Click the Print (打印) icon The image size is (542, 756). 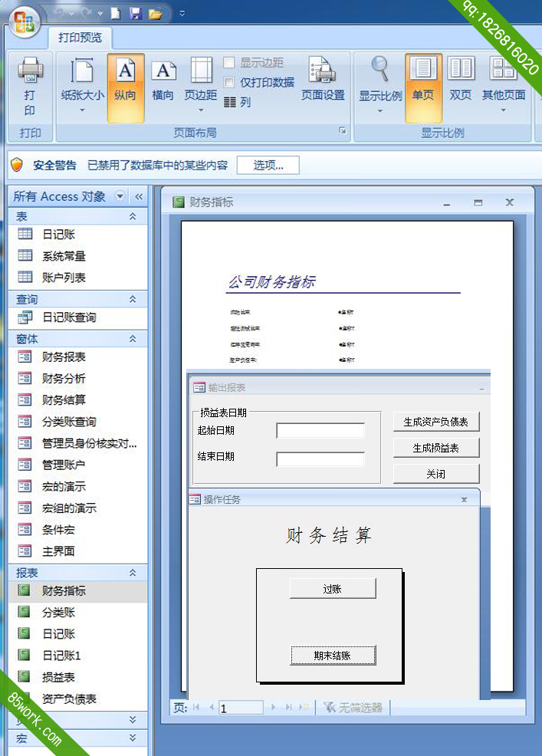29,86
